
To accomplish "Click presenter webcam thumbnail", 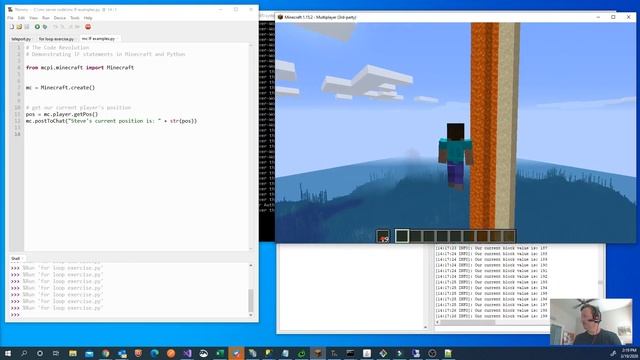I will (x=591, y=322).
